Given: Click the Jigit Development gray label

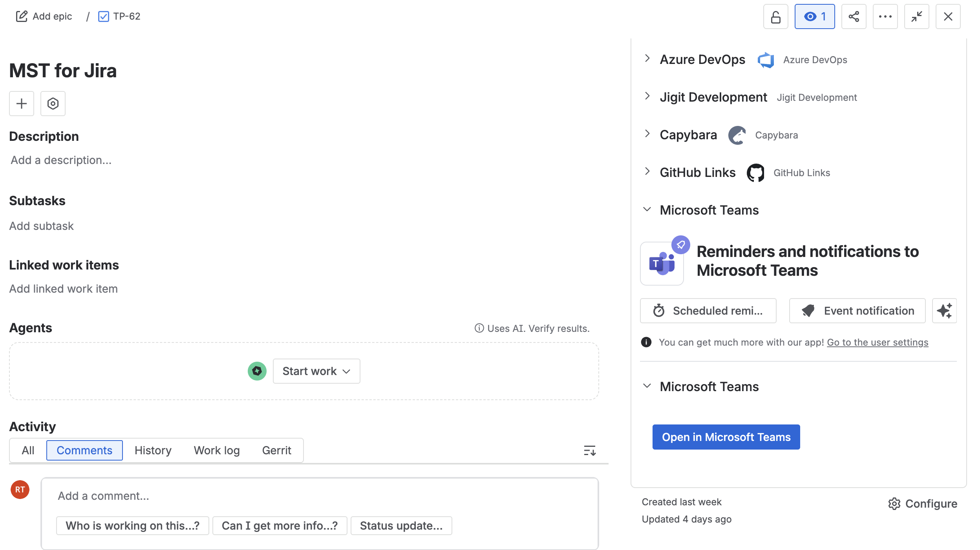Looking at the screenshot, I should tap(817, 98).
